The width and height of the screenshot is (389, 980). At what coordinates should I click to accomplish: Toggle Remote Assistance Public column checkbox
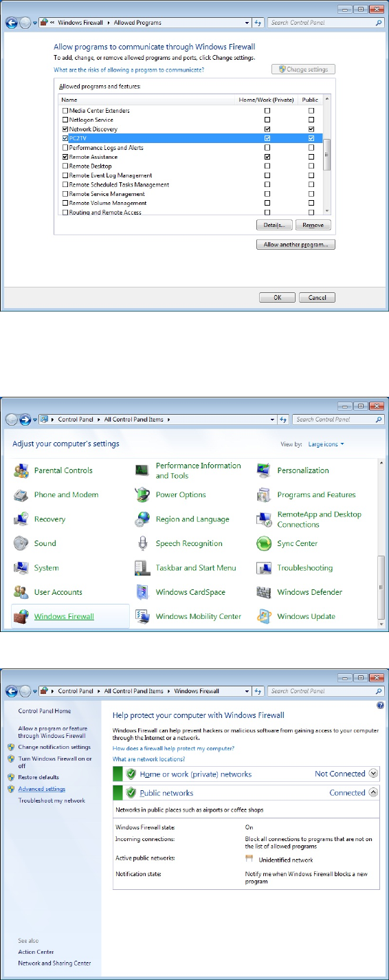pos(311,157)
